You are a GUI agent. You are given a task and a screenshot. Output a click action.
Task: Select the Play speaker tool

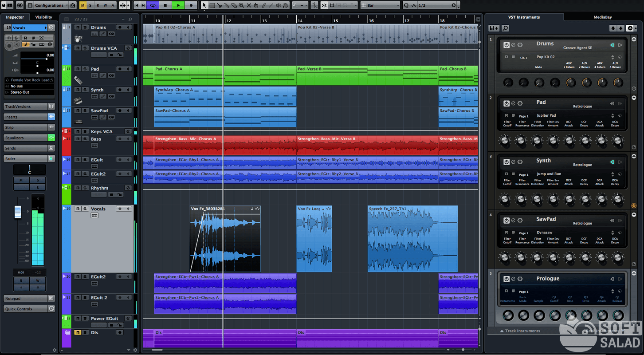coord(278,5)
